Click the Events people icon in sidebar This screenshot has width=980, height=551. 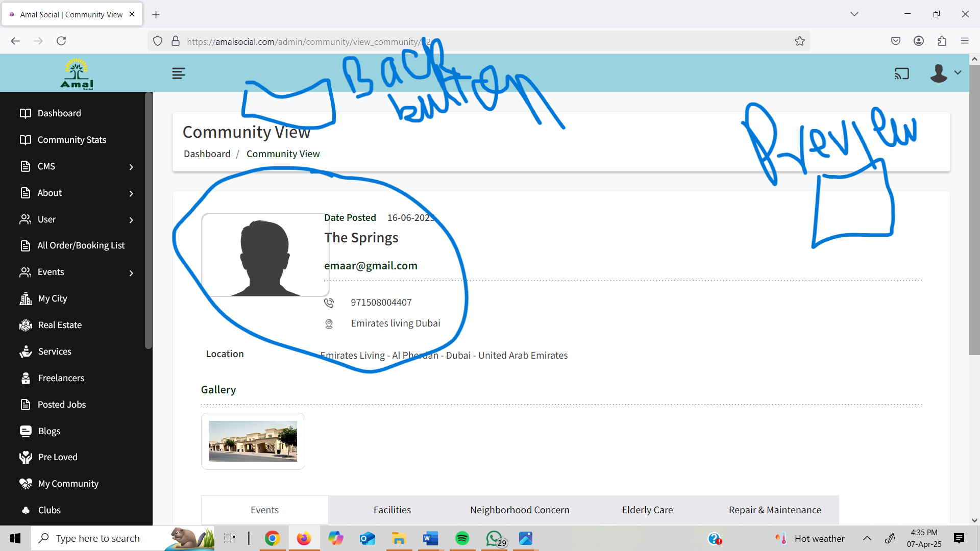25,272
